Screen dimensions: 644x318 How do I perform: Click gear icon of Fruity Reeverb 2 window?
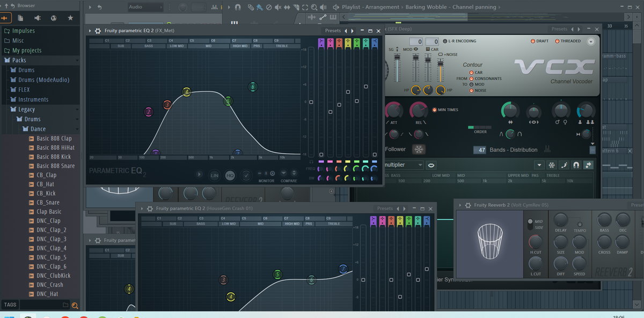(x=468, y=205)
